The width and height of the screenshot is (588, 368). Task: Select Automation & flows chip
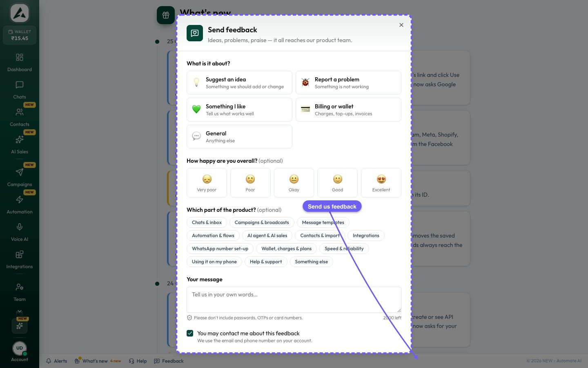point(213,236)
